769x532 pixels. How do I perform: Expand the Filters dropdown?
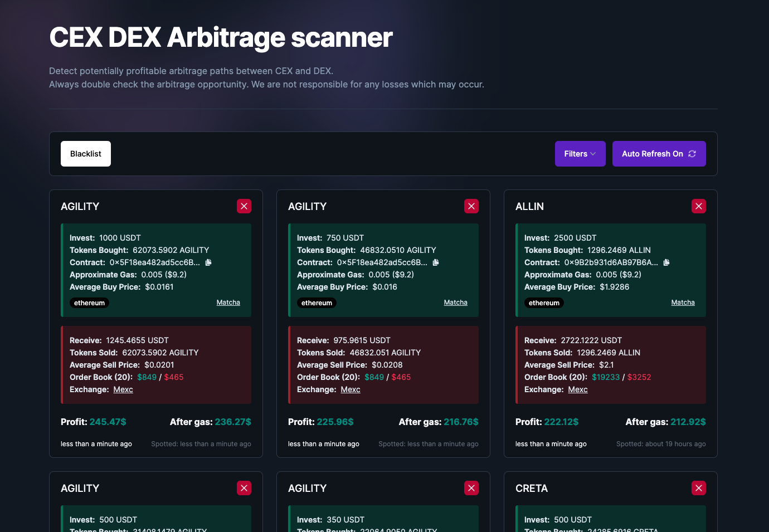[580, 154]
